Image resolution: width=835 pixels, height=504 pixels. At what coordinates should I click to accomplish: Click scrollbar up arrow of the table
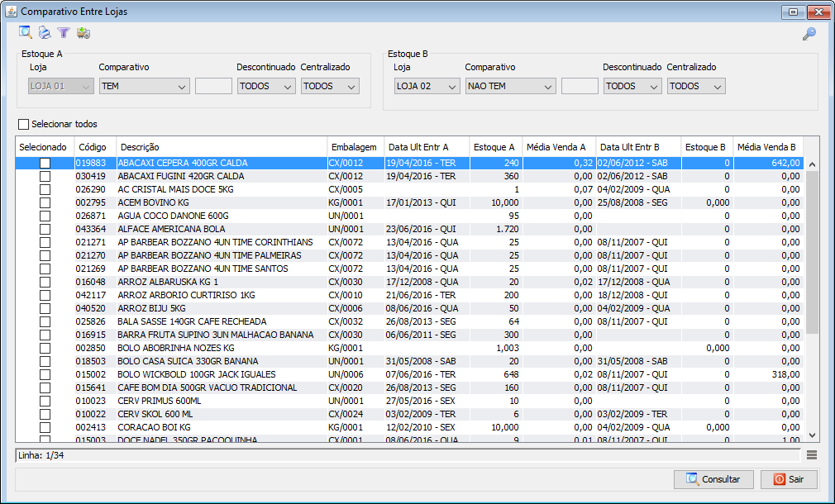coord(812,164)
